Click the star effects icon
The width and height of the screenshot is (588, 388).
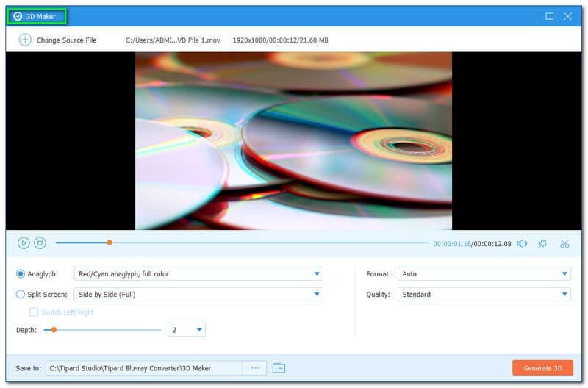(x=542, y=243)
